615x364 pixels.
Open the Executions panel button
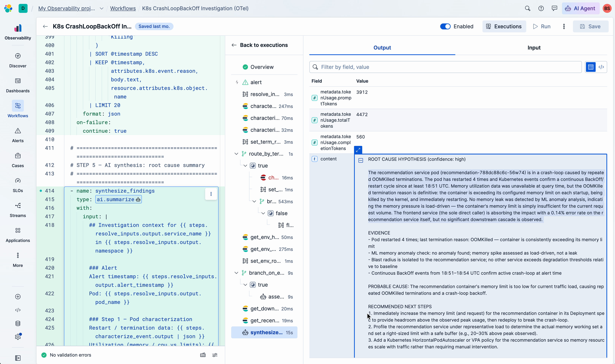tap(504, 26)
